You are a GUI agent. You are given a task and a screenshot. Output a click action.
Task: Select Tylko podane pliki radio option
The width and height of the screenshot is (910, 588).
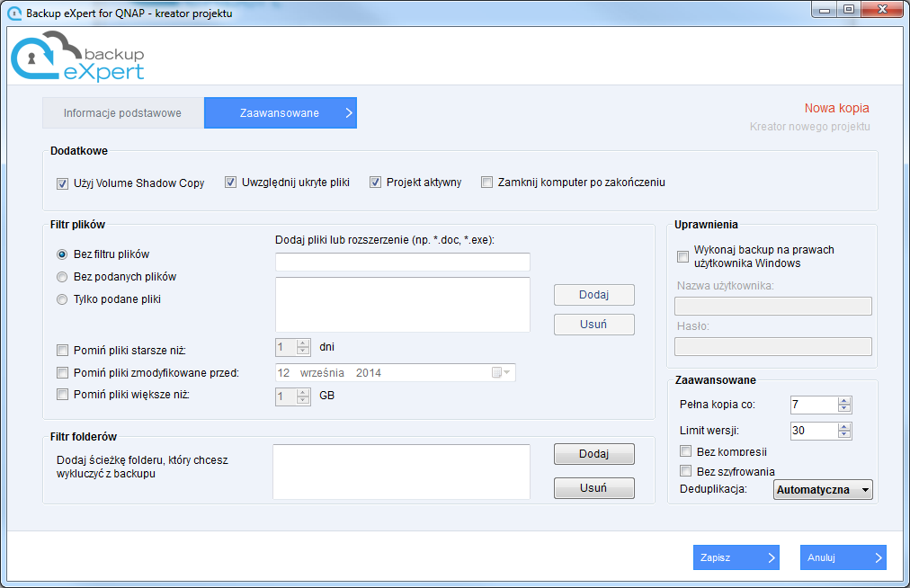[x=62, y=299]
